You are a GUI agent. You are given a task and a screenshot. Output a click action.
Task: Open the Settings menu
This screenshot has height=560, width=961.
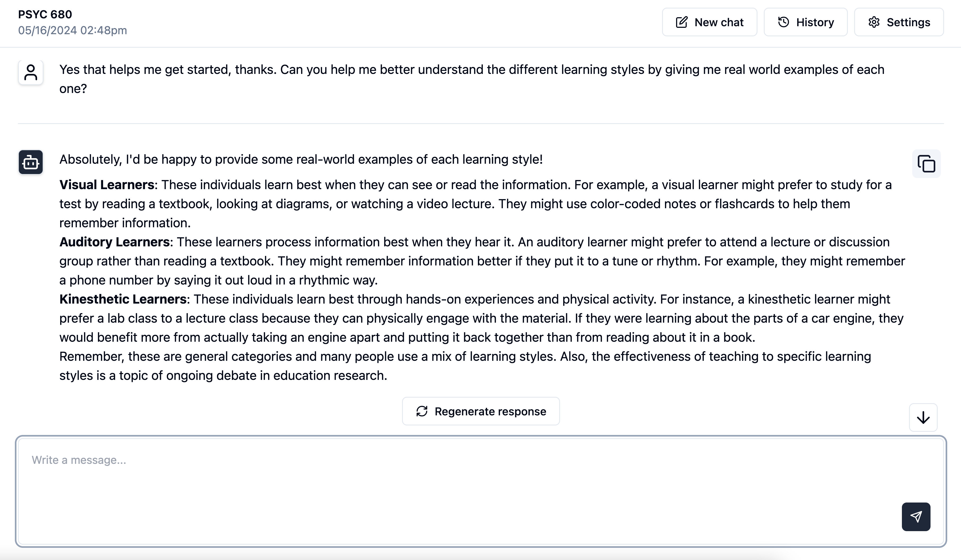[899, 23]
